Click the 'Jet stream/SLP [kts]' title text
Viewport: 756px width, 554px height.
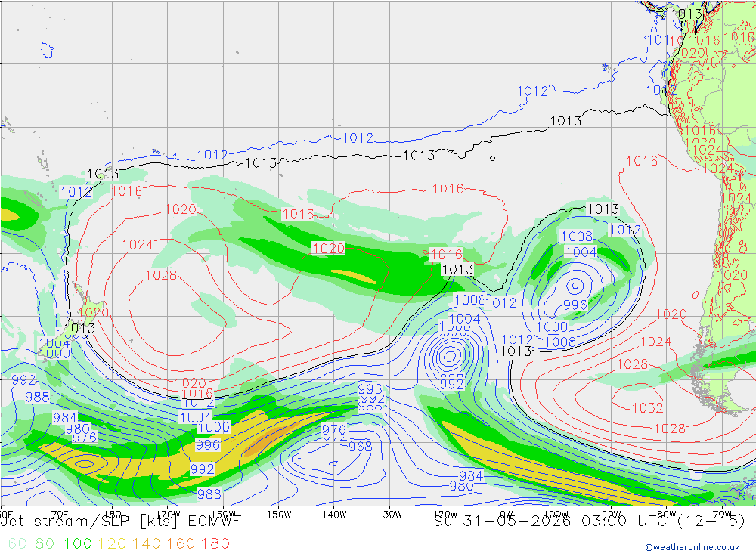[x=89, y=522]
